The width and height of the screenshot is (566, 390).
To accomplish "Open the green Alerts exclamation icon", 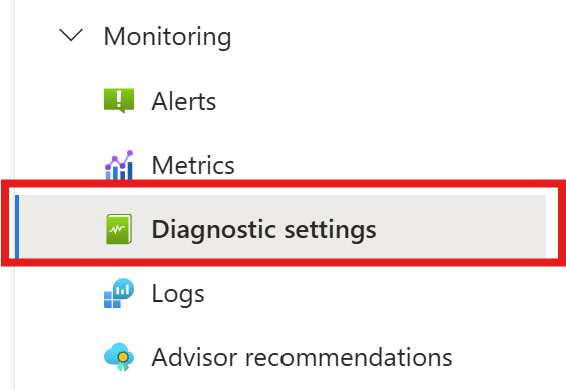I will click(x=119, y=101).
